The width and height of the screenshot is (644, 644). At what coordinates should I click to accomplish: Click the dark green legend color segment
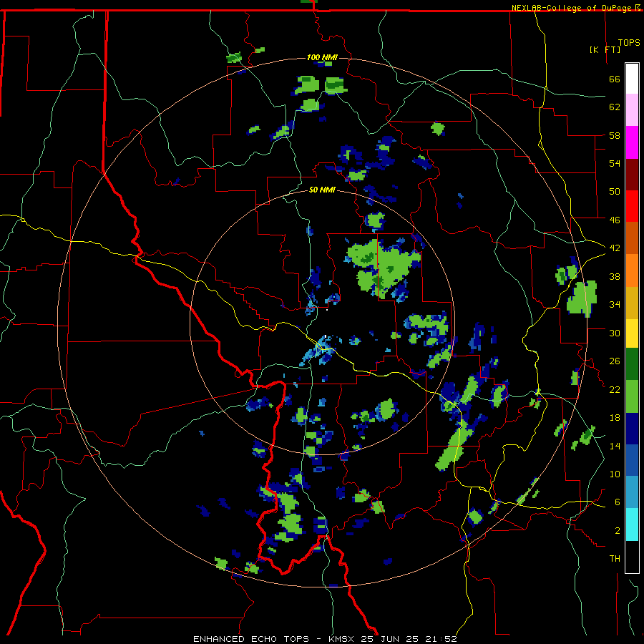click(x=632, y=364)
